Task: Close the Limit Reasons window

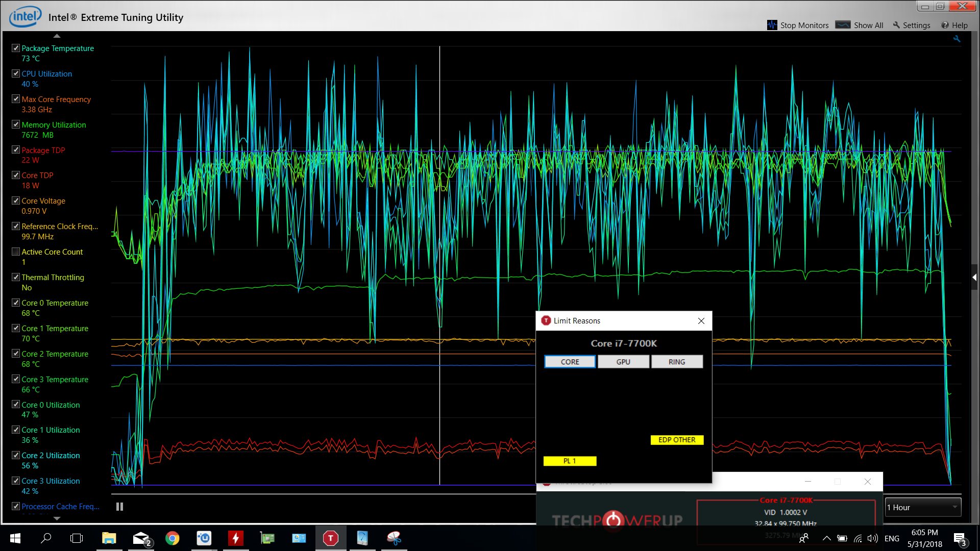Action: (701, 321)
